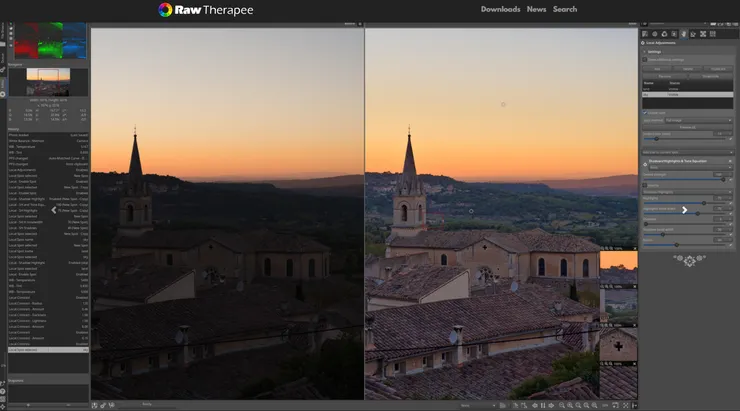Open the Transform tools tab icon
The image size is (740, 411).
[x=693, y=34]
